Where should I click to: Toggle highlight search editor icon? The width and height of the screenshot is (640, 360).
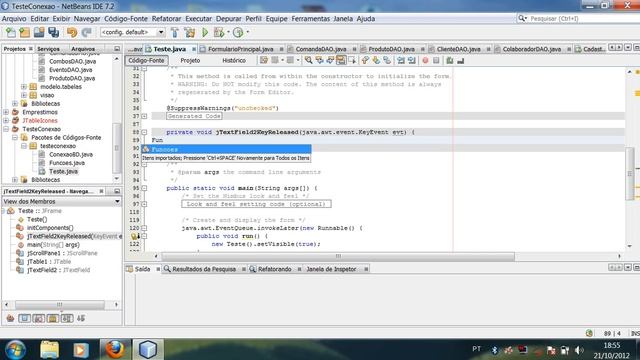[x=340, y=60]
